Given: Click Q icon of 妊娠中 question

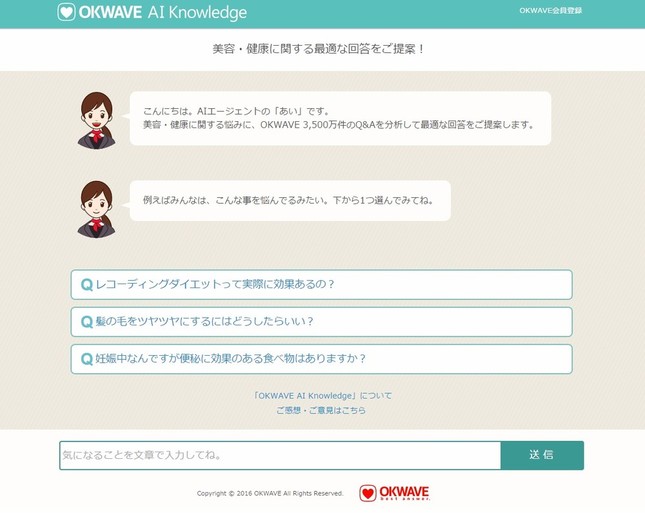Looking at the screenshot, I should coord(86,359).
